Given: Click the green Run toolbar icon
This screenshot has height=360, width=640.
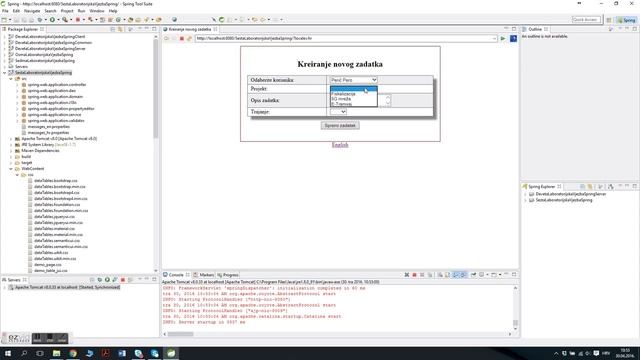Looking at the screenshot, I should [x=52, y=20].
